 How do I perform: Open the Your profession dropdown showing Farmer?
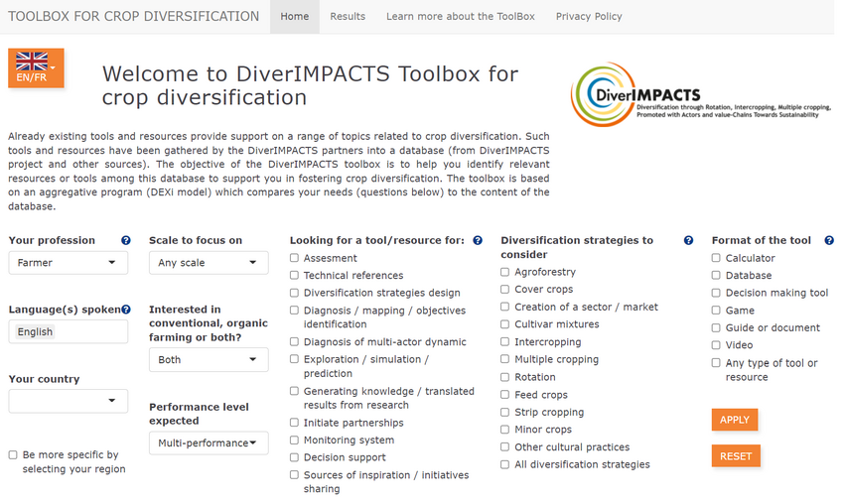coord(69,263)
